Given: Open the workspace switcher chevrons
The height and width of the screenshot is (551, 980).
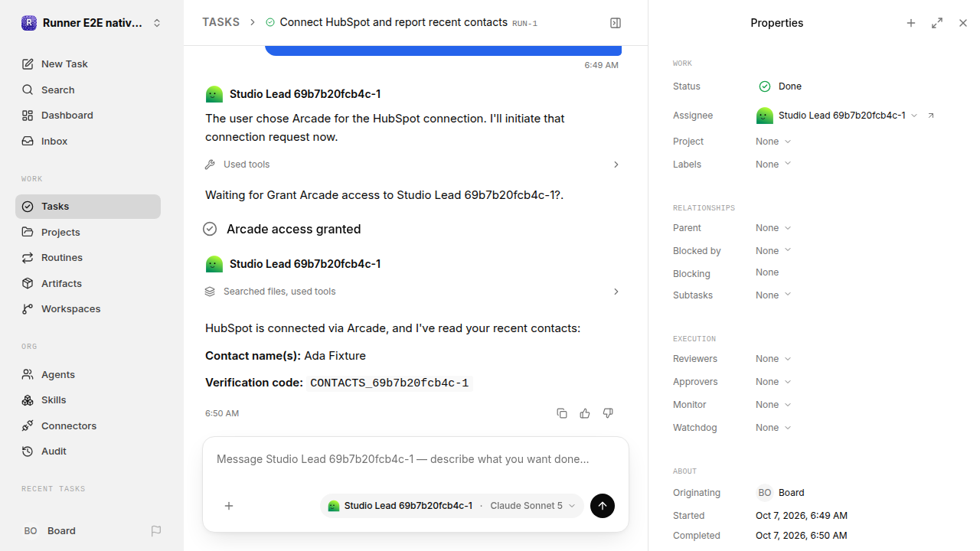Looking at the screenshot, I should click(157, 23).
